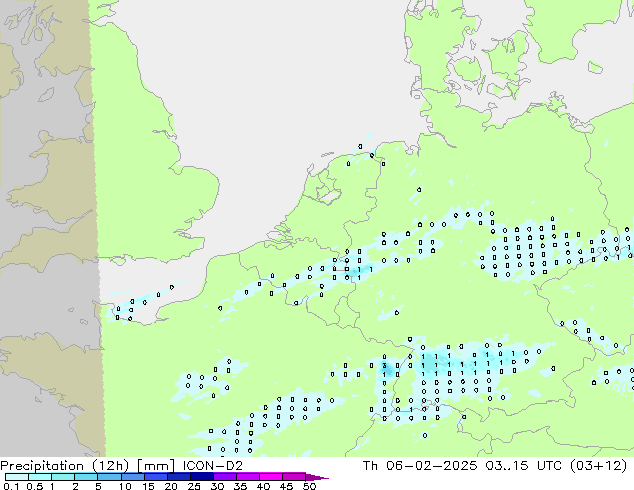Select the 40–45 mm magenta legend swatch
The width and height of the screenshot is (634, 490).
[x=271, y=477]
